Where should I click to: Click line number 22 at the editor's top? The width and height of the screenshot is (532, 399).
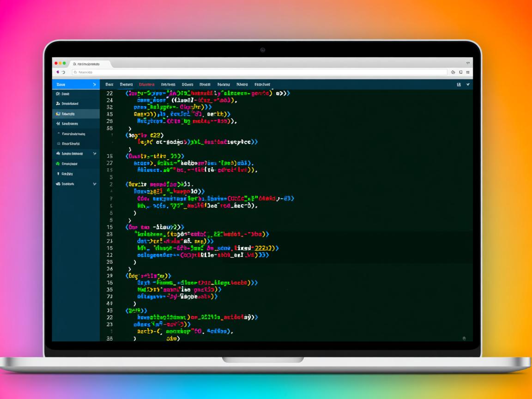pyautogui.click(x=109, y=93)
